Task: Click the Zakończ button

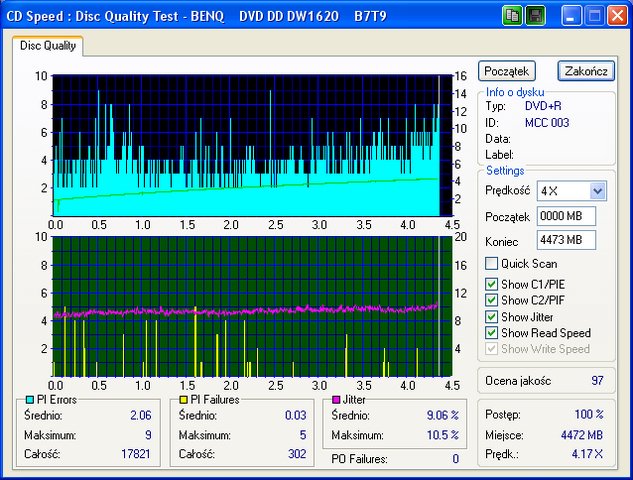Action: pos(586,71)
